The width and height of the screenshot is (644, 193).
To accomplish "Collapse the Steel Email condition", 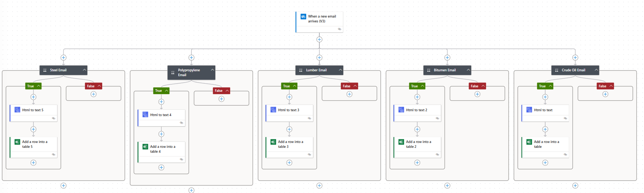I will (84, 70).
